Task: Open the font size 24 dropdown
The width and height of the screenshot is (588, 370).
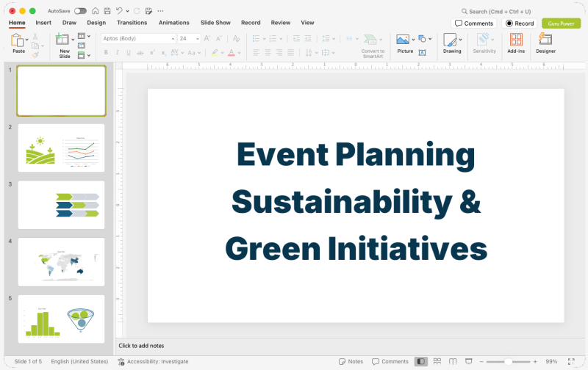Action: [x=198, y=39]
